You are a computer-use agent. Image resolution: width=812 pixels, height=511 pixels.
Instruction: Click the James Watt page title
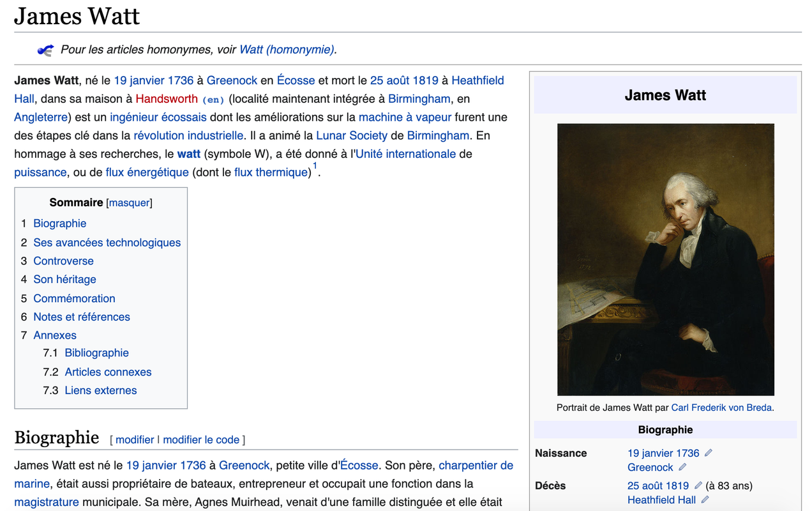pyautogui.click(x=77, y=15)
